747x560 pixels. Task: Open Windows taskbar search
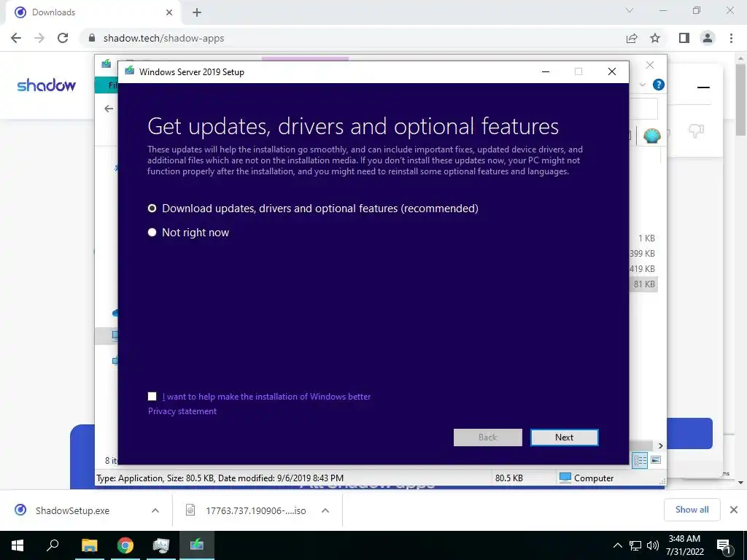coord(53,545)
